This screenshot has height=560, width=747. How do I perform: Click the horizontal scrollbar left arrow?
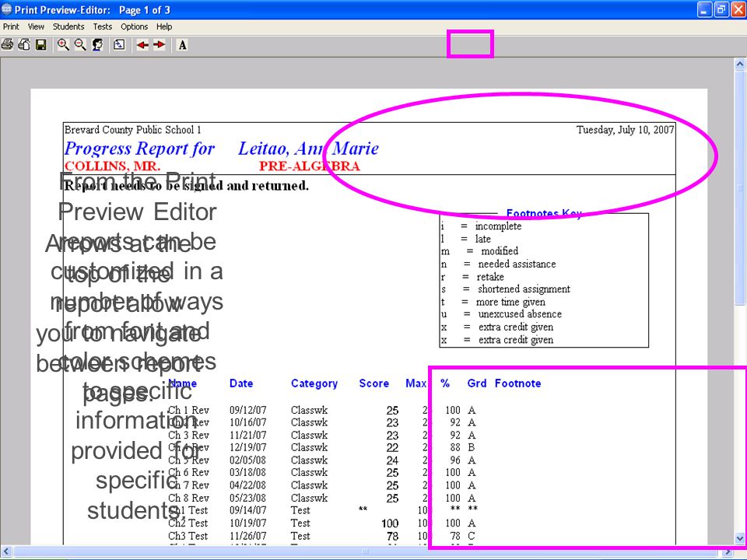coord(5,551)
